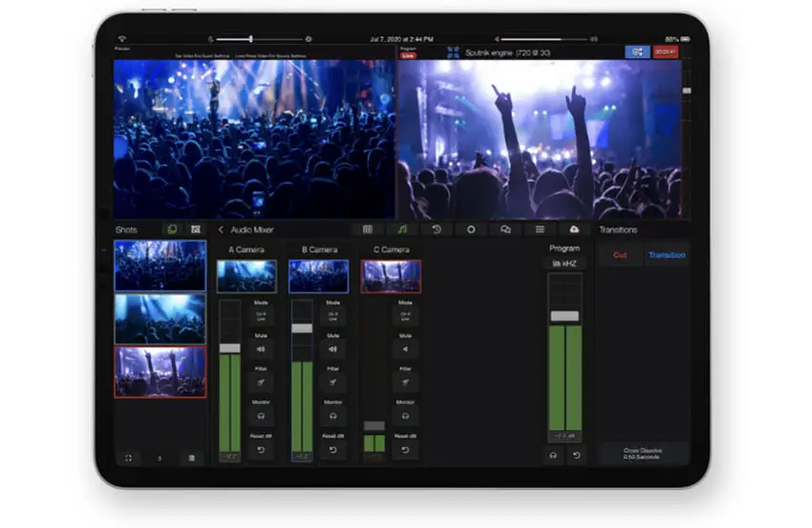Monitor C Camera with headphones
Screen dimensions: 812x528
[x=405, y=416]
